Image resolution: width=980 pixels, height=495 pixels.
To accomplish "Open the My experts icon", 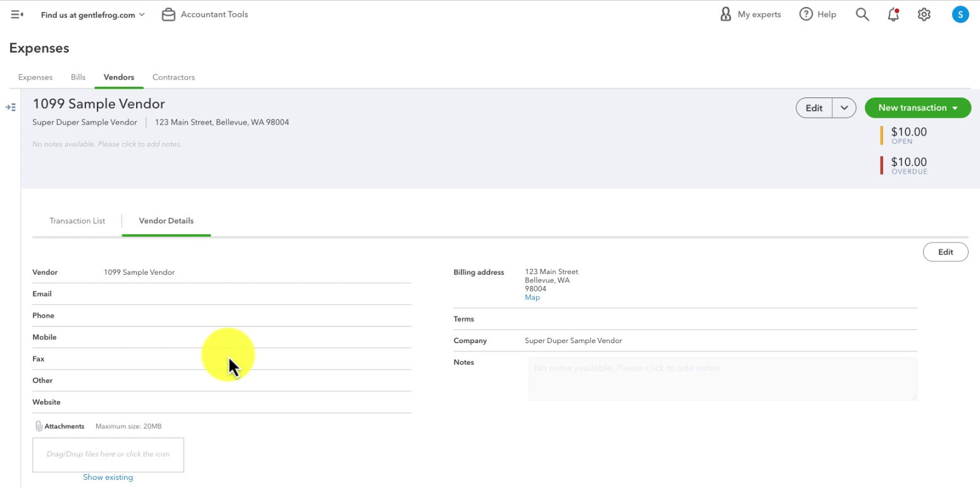I will (726, 14).
